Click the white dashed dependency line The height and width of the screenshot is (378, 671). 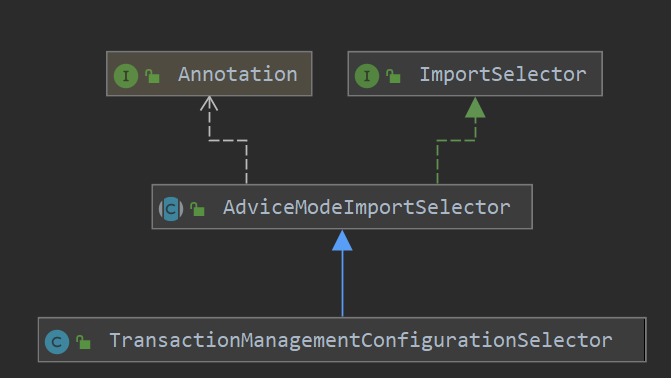[246, 163]
